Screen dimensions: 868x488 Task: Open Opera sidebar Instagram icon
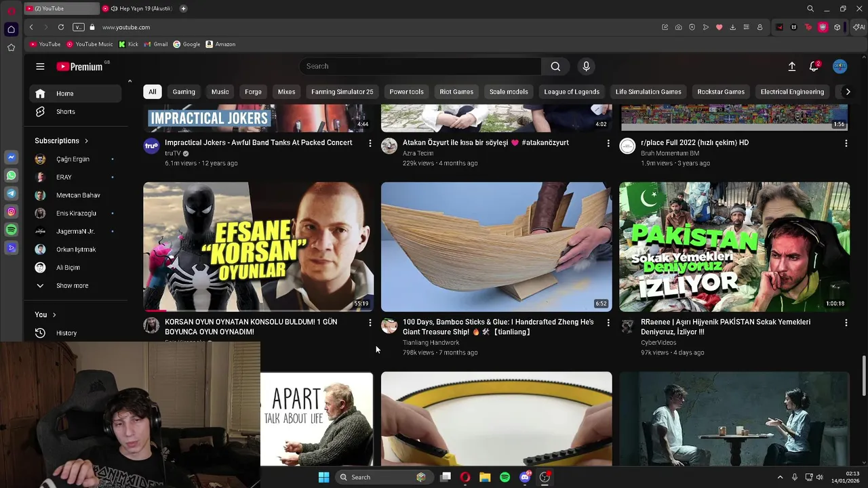click(x=11, y=212)
